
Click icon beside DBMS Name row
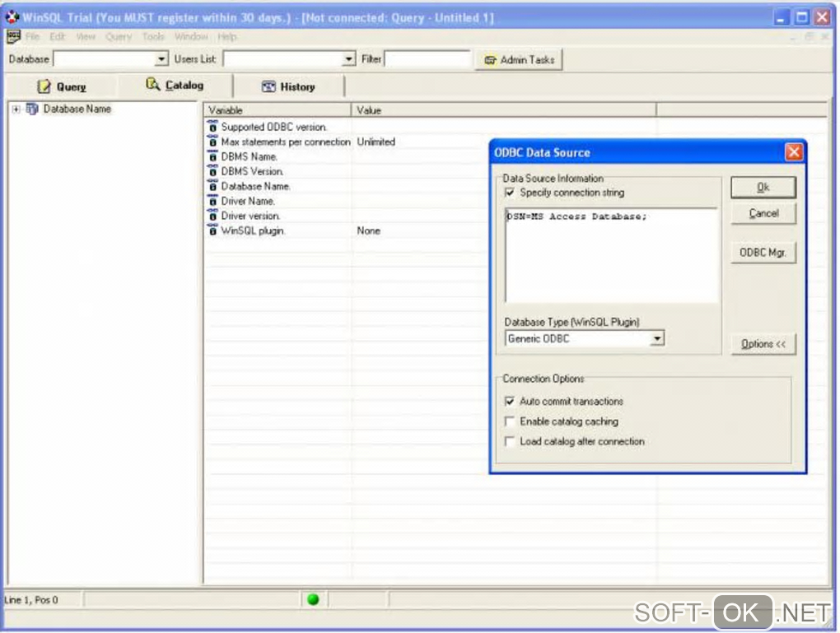(x=212, y=157)
